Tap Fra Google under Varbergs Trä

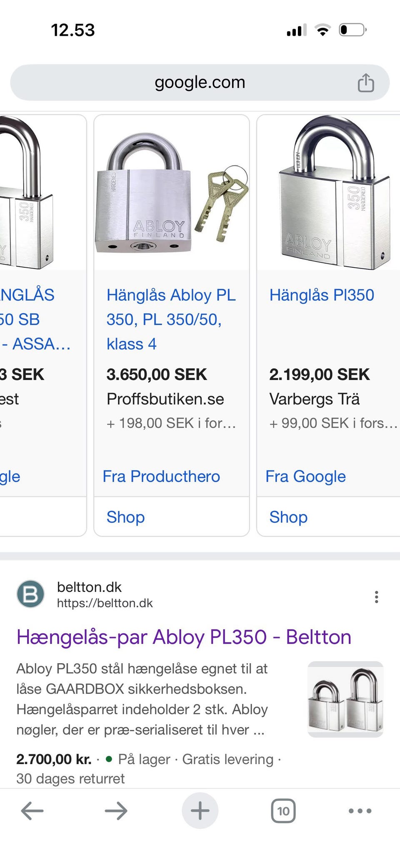click(x=305, y=476)
